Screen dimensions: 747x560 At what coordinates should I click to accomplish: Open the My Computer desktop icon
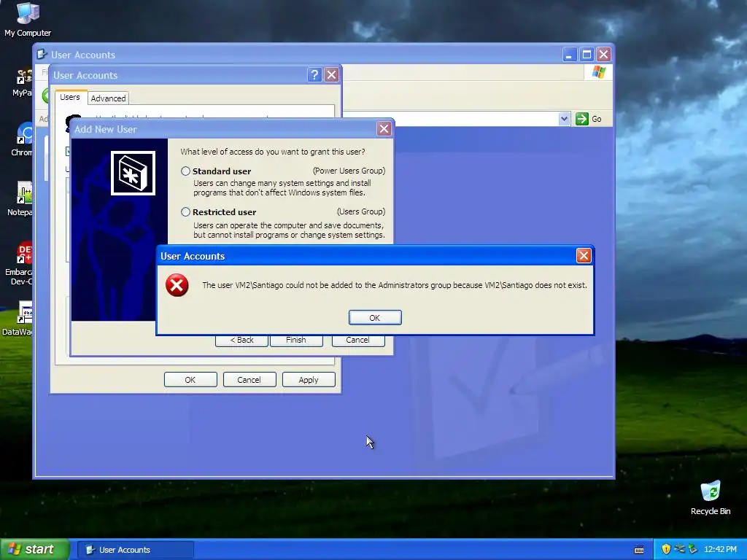click(x=28, y=20)
